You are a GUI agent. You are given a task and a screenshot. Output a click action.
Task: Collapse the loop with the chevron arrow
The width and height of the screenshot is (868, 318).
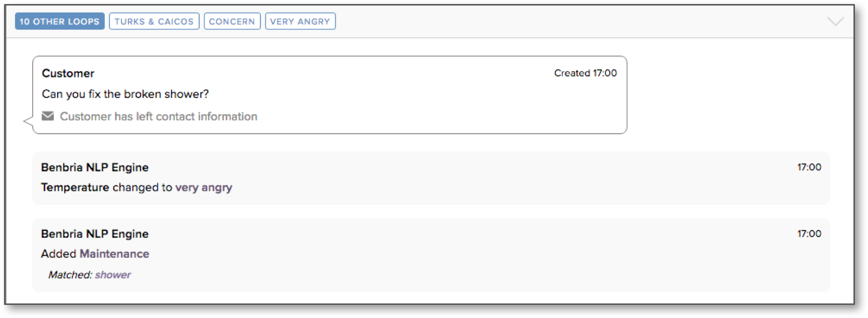(x=835, y=21)
